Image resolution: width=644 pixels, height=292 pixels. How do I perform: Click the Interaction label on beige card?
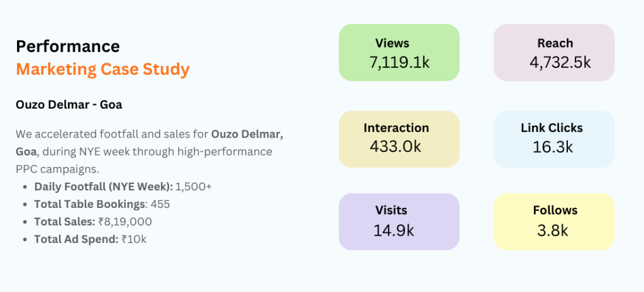396,128
